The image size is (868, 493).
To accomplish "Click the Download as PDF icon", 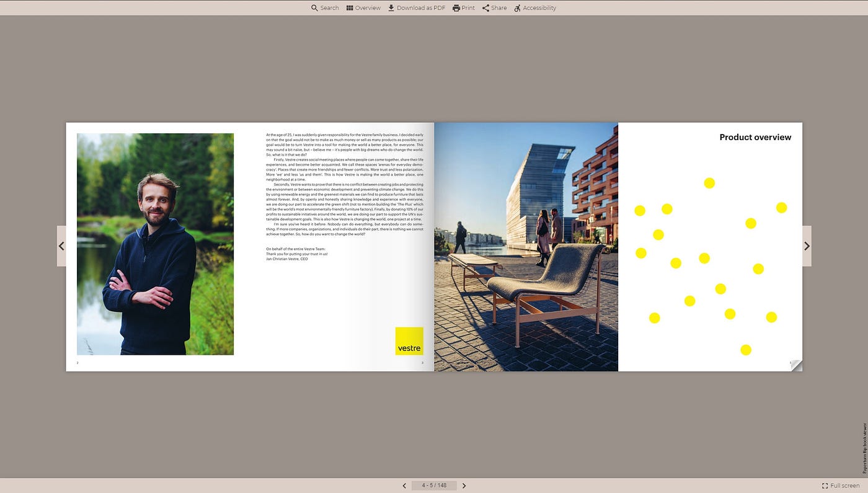I will 391,8.
